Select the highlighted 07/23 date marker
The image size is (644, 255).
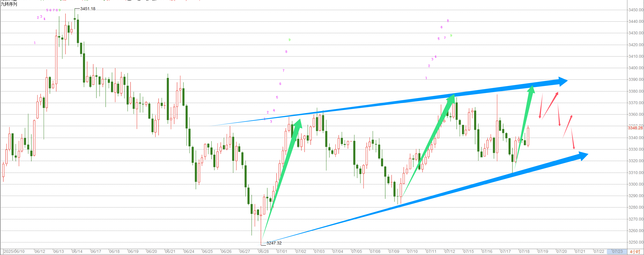point(617,251)
